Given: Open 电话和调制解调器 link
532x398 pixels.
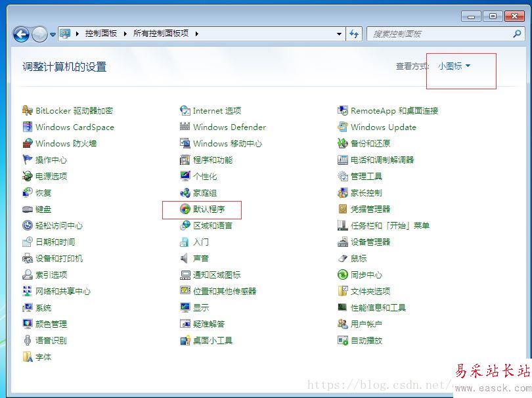Looking at the screenshot, I should pos(382,160).
